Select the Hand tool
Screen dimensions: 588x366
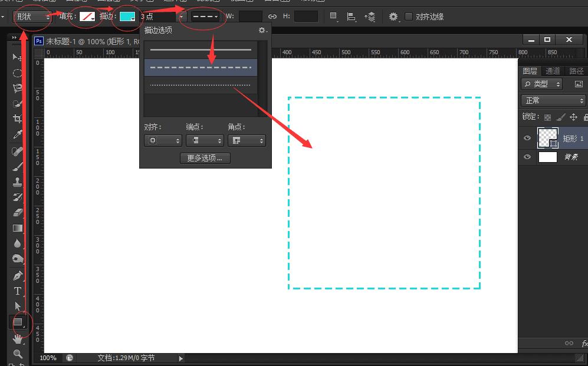coord(18,339)
